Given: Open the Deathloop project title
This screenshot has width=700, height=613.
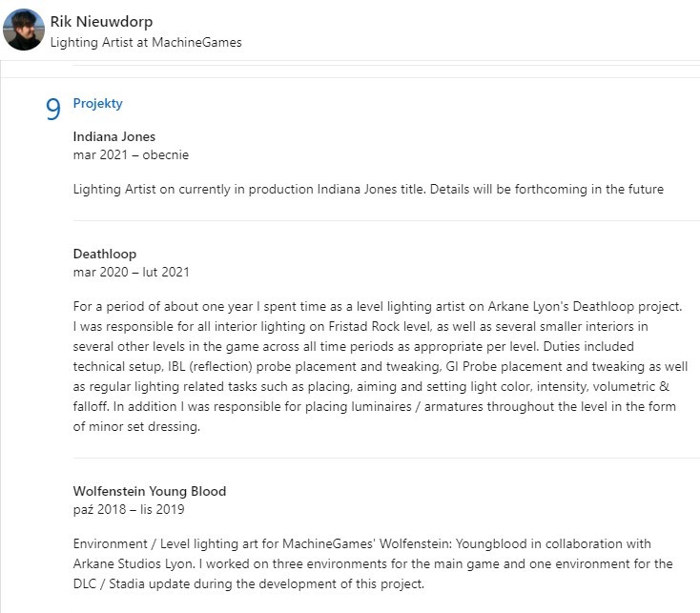Looking at the screenshot, I should [x=105, y=254].
